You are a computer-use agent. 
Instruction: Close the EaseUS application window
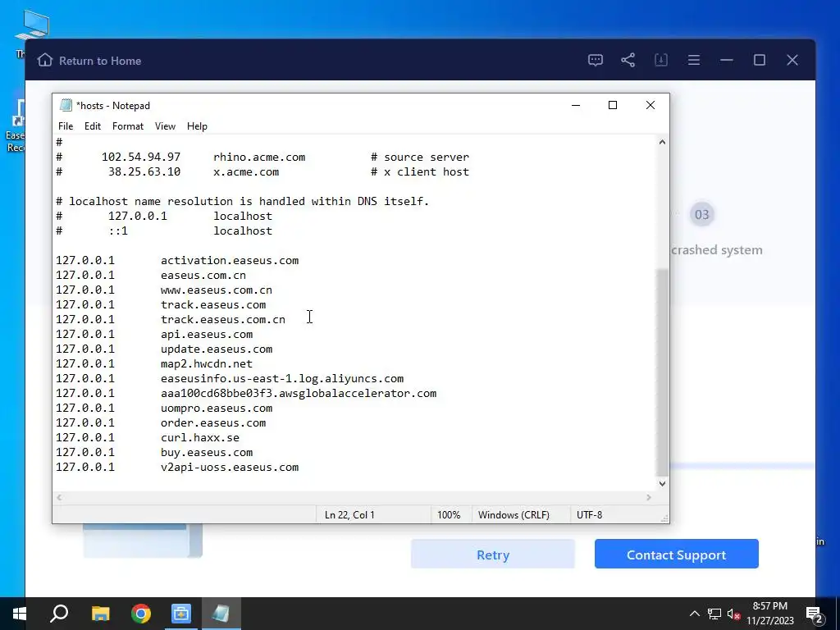792,60
